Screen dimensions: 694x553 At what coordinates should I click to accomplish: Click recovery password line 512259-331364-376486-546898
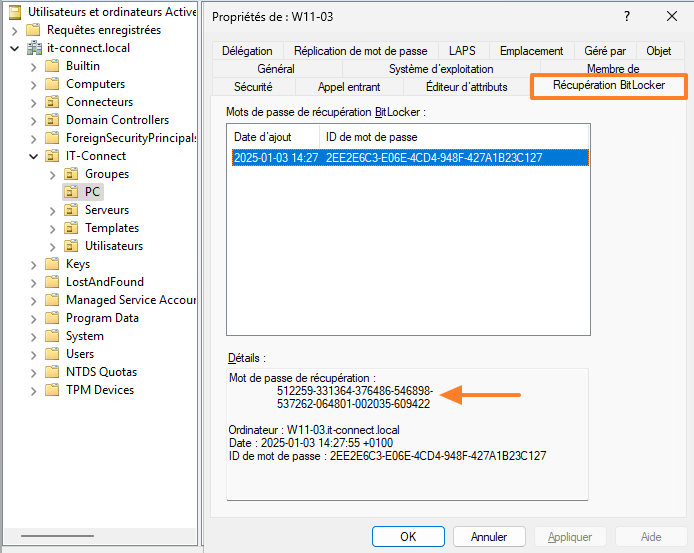(x=355, y=391)
